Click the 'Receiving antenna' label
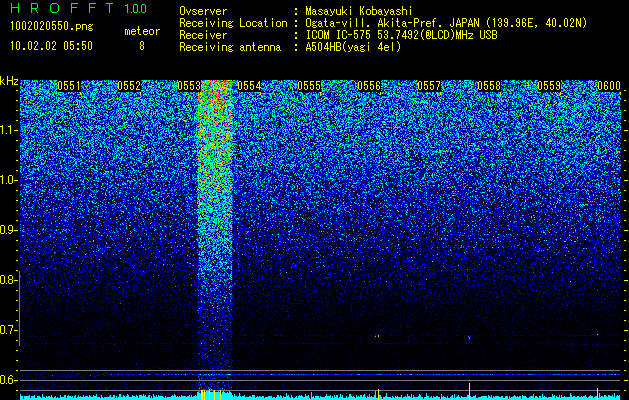This screenshot has width=629, height=400. pyautogui.click(x=230, y=47)
